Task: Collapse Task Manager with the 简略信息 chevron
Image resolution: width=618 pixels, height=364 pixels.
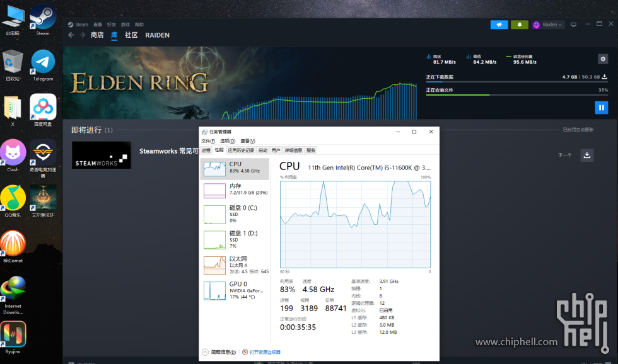Action: (205, 352)
